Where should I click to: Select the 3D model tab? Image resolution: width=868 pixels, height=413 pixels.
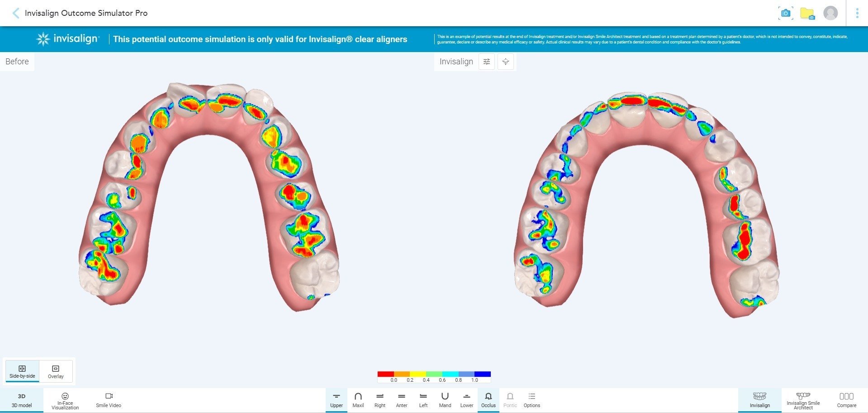(22, 400)
